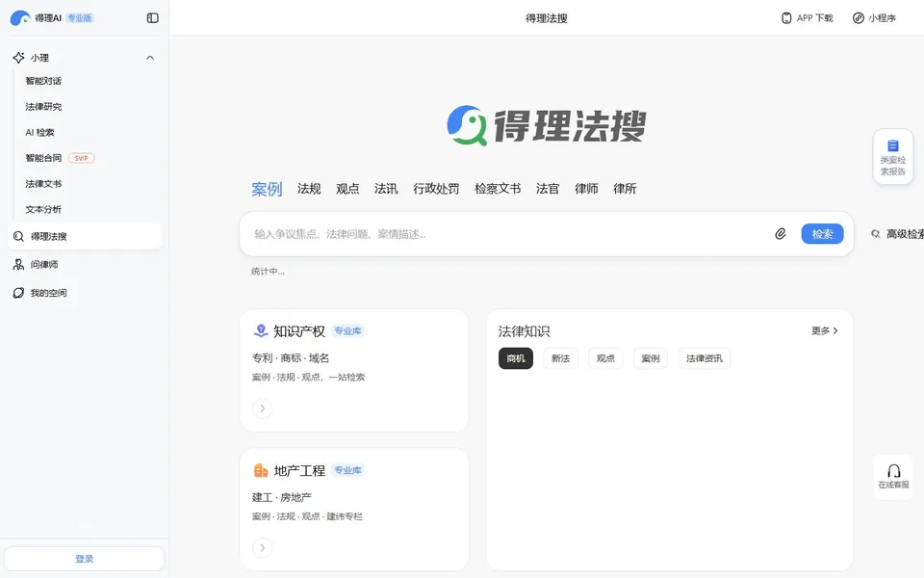This screenshot has width=924, height=578.
Task: Open 智能合同 in sidebar
Action: [43, 158]
